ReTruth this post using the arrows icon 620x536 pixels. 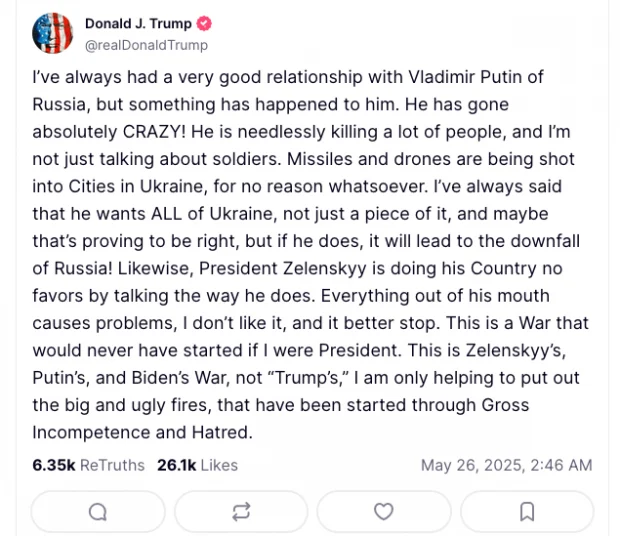241,512
